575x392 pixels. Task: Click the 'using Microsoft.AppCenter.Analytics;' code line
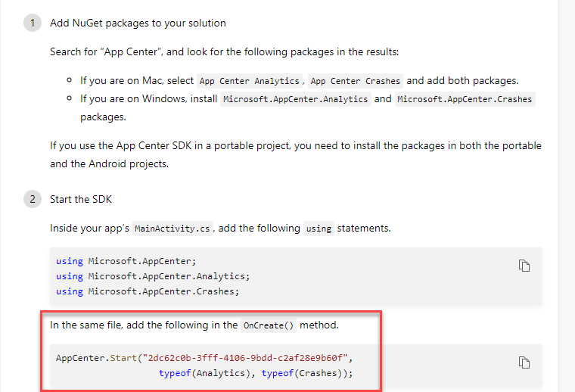(x=152, y=276)
